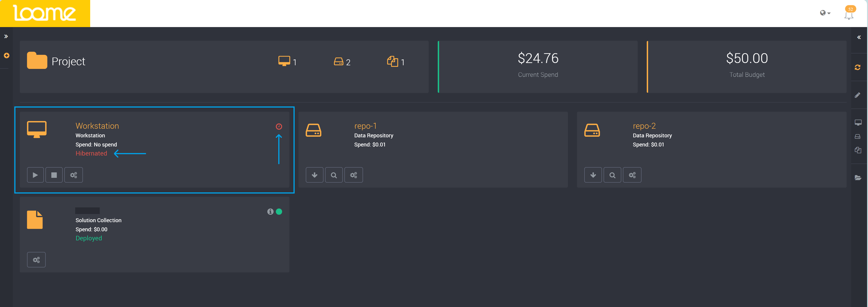Click the refresh icon in right sidebar
Viewport: 868px width, 307px height.
click(858, 68)
